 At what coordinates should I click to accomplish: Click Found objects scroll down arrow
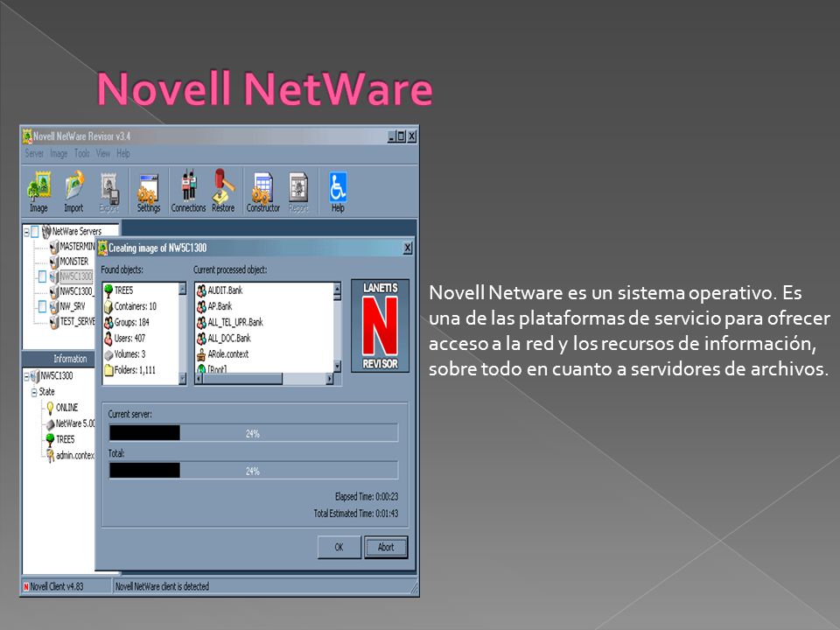pyautogui.click(x=182, y=378)
